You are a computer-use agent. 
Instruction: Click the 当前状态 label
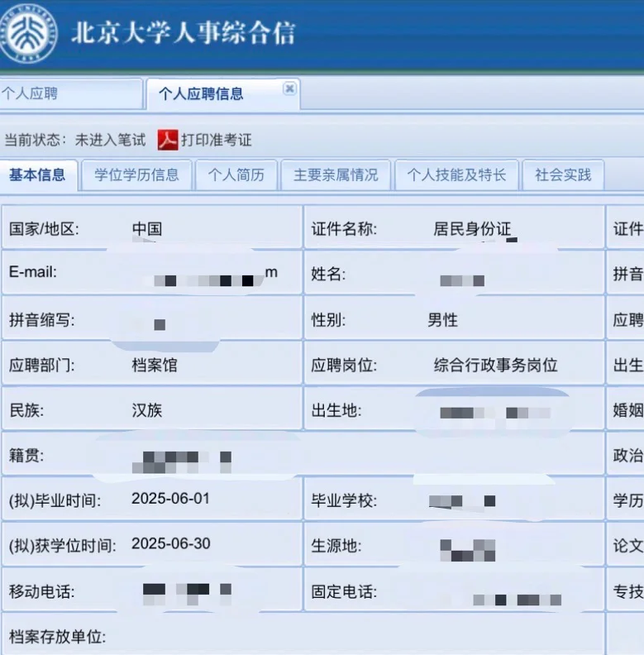coord(35,140)
